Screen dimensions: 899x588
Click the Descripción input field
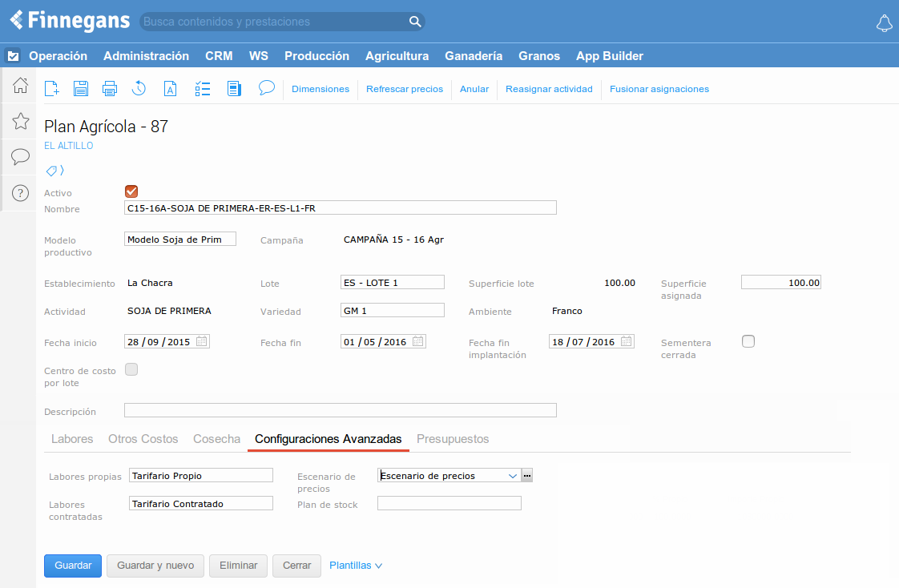point(340,411)
